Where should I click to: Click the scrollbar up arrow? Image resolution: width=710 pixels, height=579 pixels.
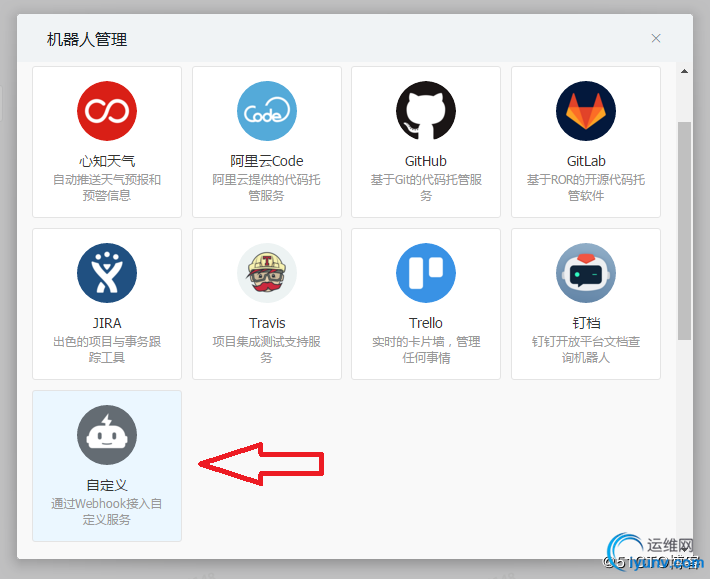(x=684, y=71)
